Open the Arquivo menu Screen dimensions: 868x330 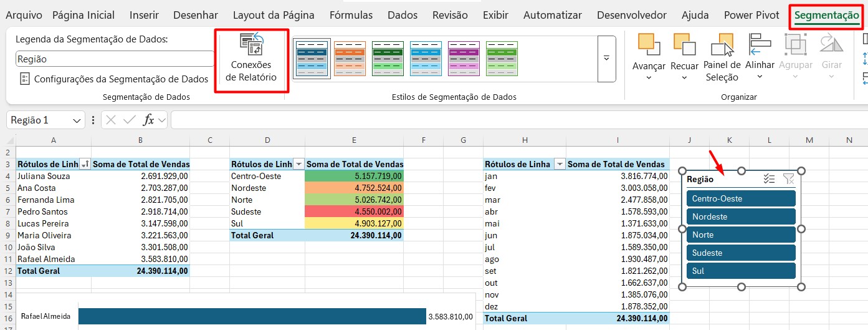(x=24, y=15)
